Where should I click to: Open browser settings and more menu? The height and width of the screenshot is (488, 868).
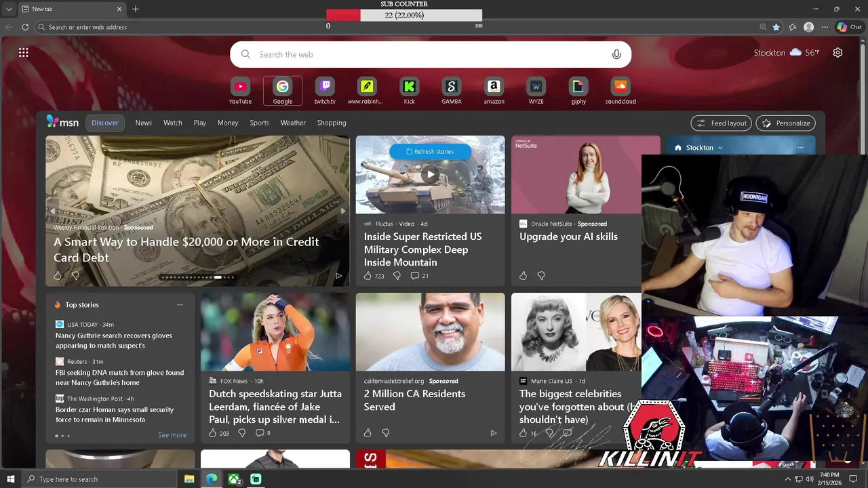825,27
